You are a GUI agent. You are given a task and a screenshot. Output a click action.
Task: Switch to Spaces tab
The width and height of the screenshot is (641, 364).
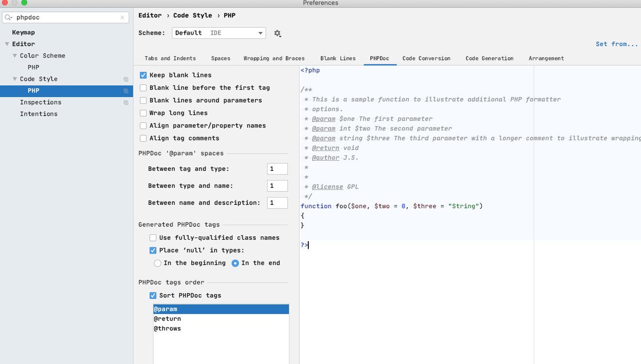[221, 58]
